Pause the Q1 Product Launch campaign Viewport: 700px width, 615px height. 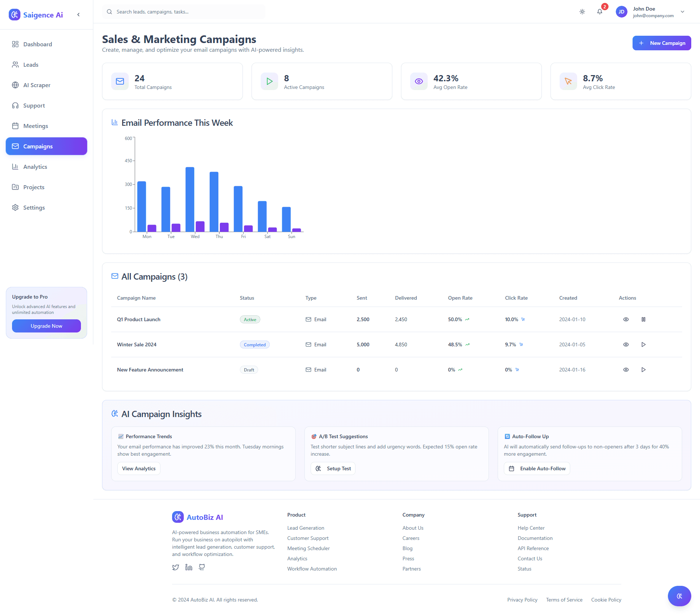643,319
